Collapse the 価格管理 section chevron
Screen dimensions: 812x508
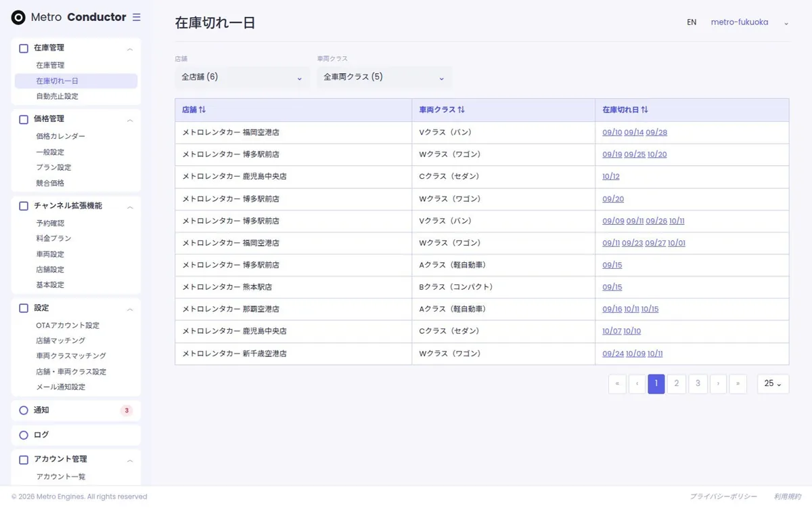pyautogui.click(x=130, y=120)
